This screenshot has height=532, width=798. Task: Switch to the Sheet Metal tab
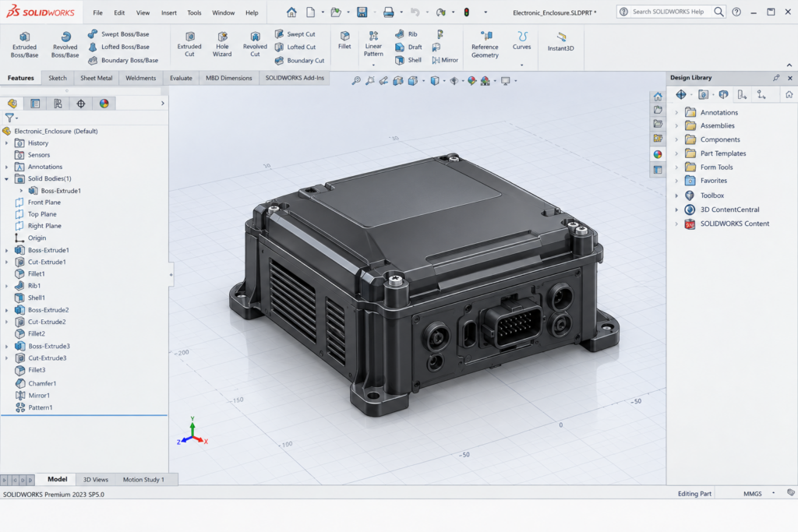click(x=96, y=78)
